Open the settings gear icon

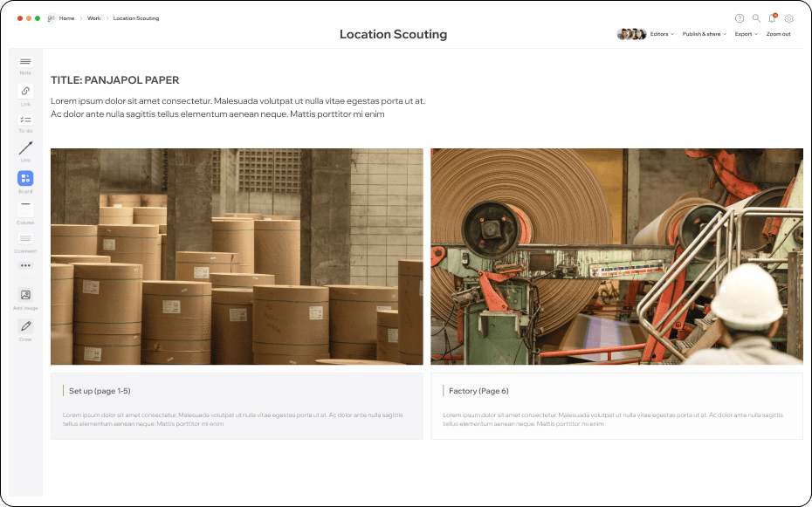click(x=788, y=18)
